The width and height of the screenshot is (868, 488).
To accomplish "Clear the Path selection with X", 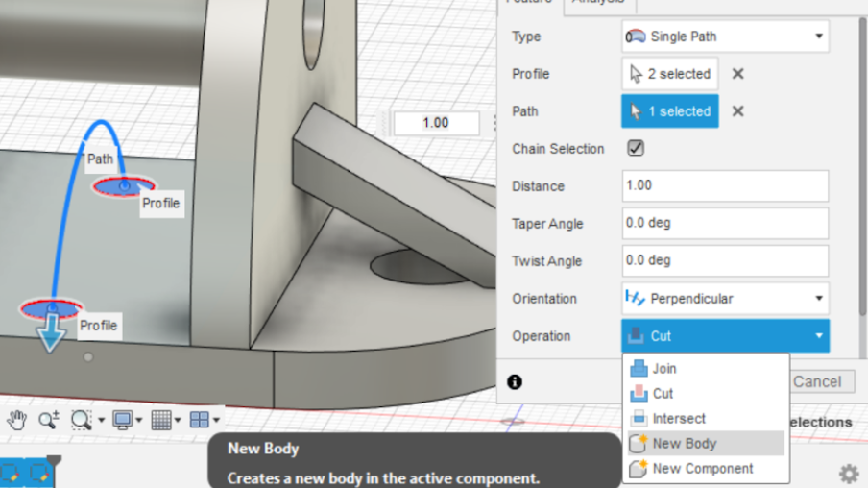I will click(x=737, y=111).
